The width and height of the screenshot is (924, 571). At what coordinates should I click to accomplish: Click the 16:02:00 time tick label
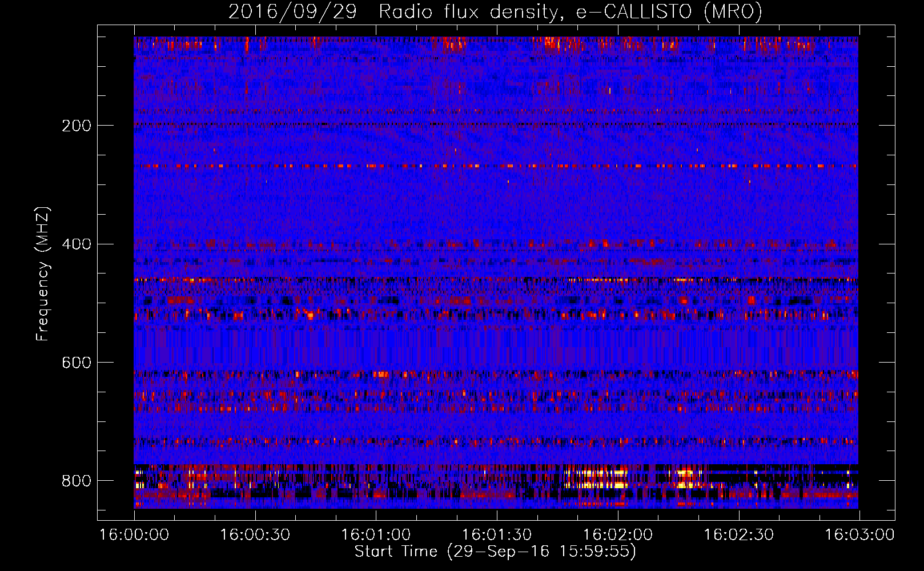click(x=618, y=534)
